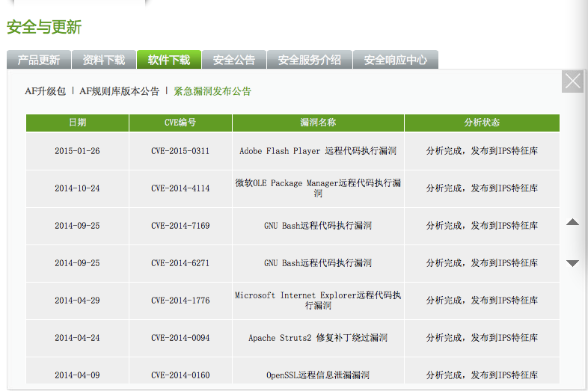Open the 紧急漏洞发布公告 link

pos(212,91)
